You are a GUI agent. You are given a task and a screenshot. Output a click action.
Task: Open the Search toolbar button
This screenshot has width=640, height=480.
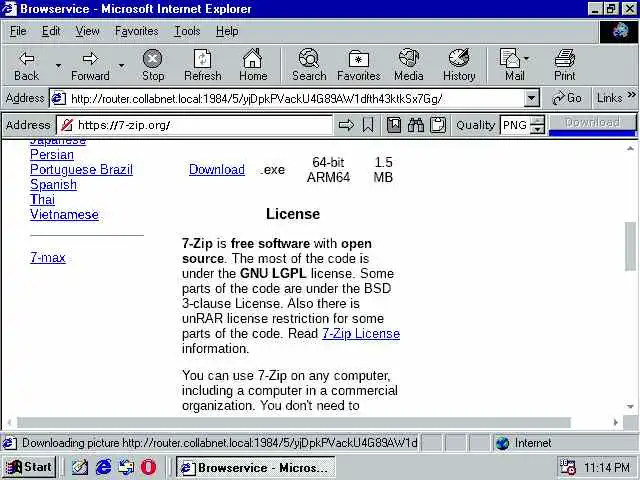pyautogui.click(x=309, y=66)
